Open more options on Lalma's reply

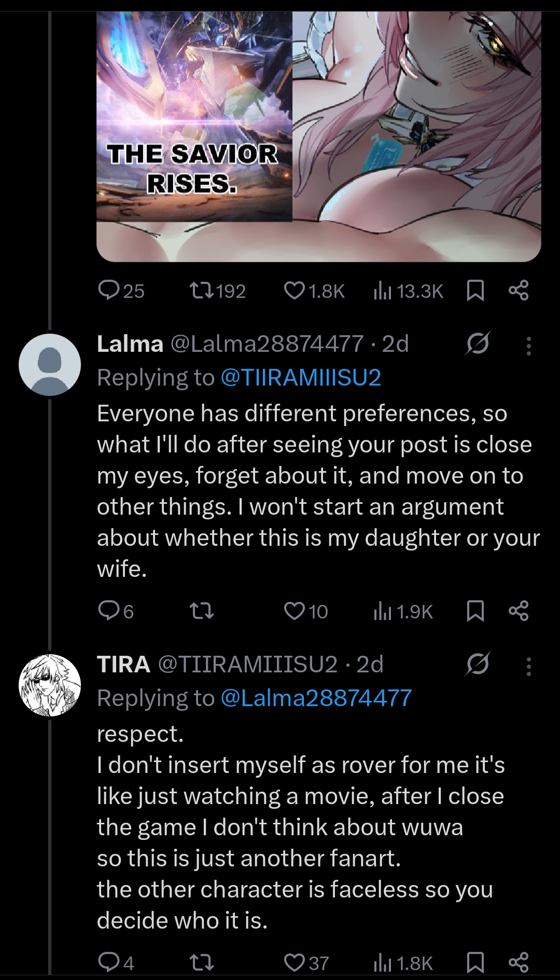pyautogui.click(x=528, y=346)
